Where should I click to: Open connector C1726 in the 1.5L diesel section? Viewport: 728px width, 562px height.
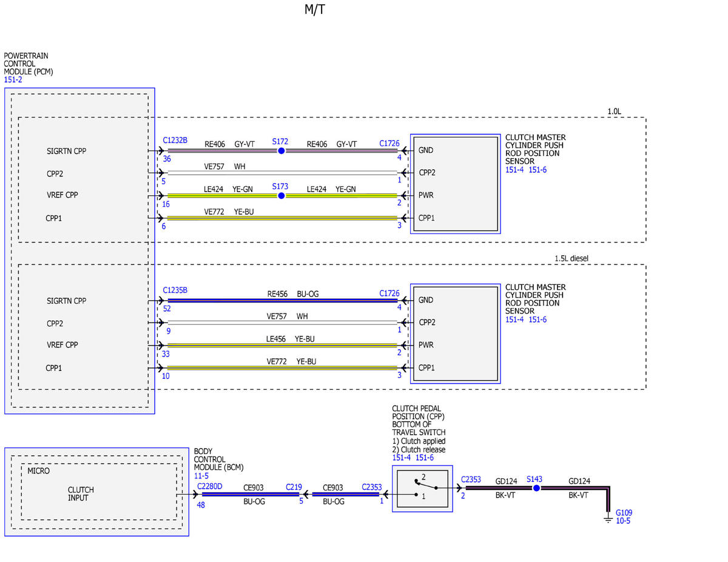click(389, 293)
